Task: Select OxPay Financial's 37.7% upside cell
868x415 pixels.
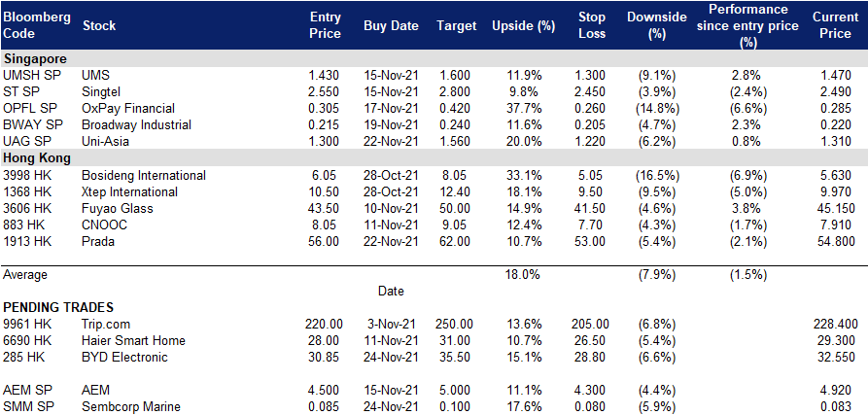Action: coord(524,109)
